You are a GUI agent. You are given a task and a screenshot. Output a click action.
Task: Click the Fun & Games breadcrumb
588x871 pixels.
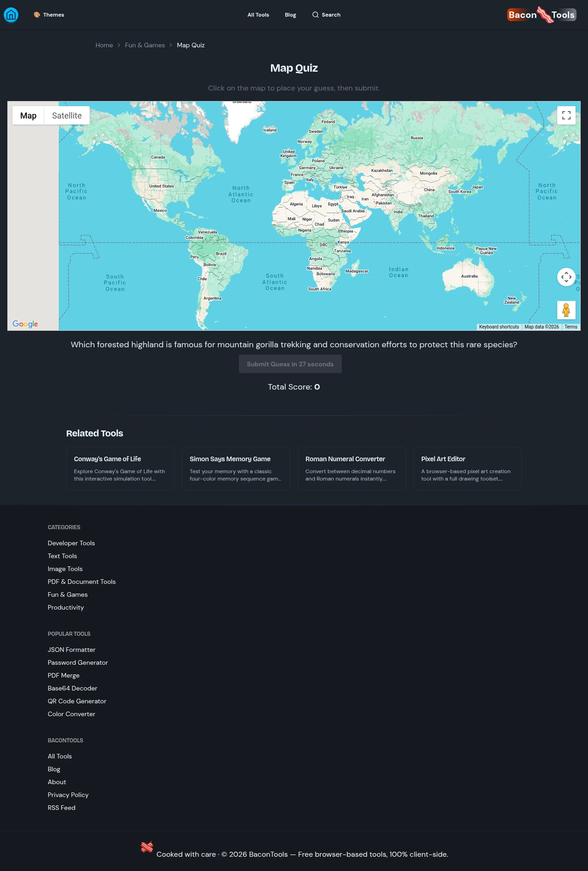coord(145,45)
